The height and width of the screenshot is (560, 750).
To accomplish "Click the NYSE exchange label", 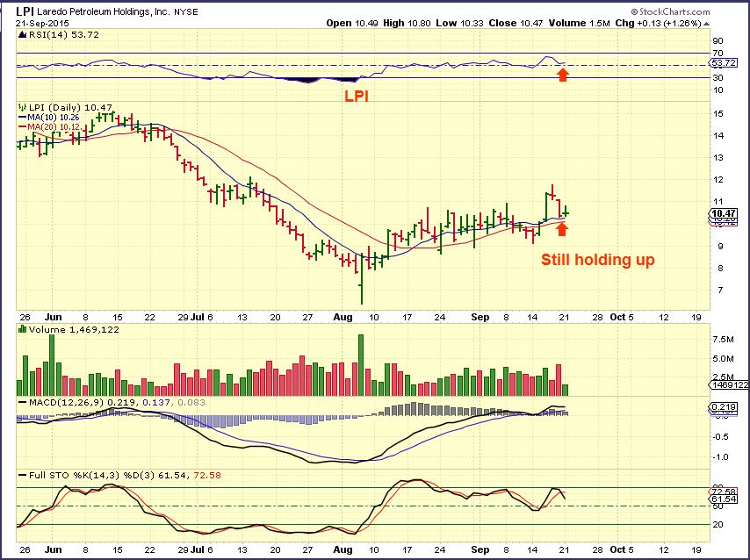I will (185, 12).
